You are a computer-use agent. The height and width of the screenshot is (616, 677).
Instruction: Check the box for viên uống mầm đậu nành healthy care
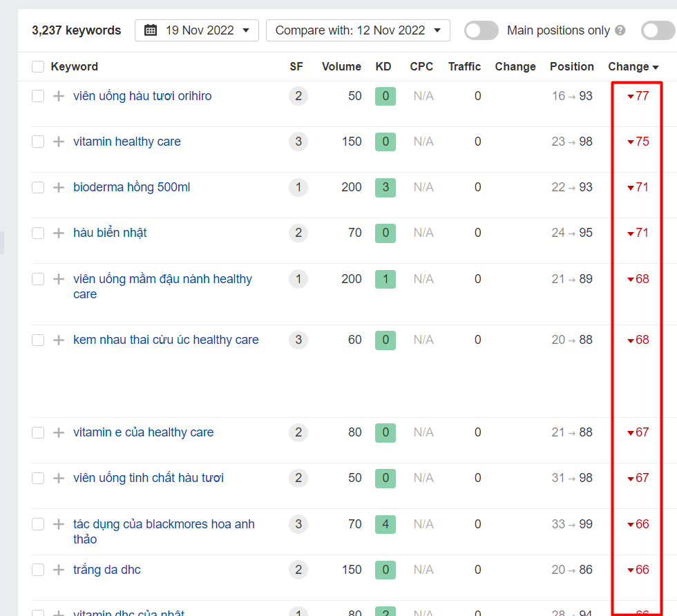point(38,279)
